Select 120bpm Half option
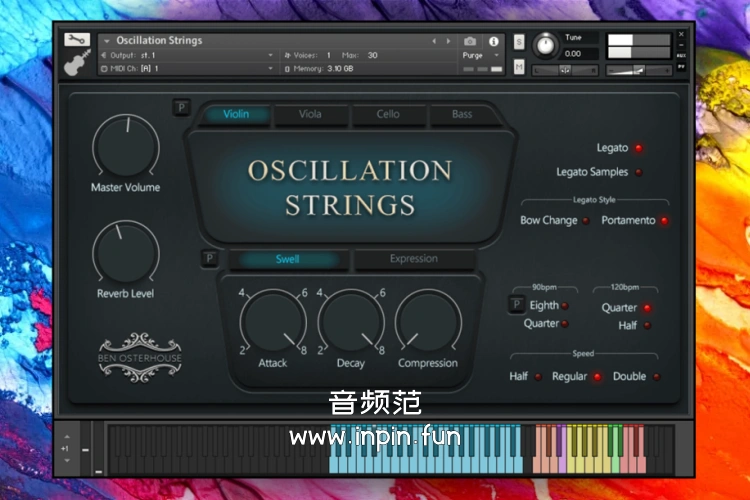The width and height of the screenshot is (750, 500). click(647, 325)
